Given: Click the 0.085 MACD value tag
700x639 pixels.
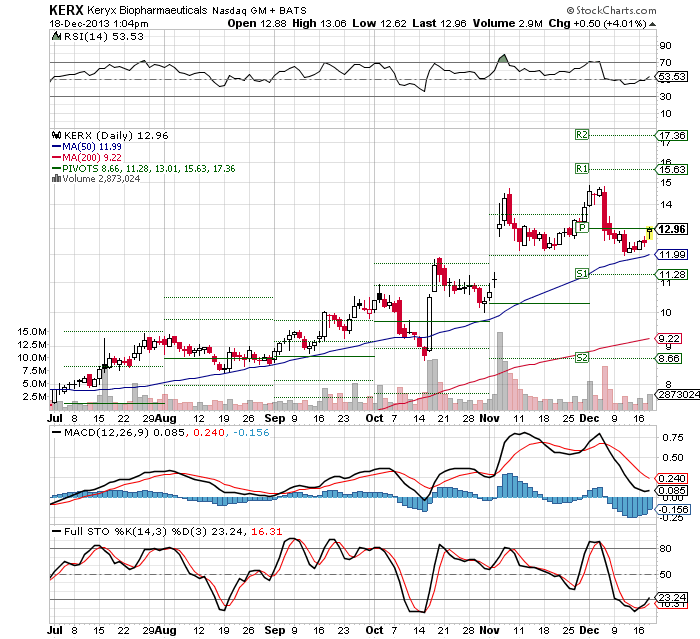Looking at the screenshot, I should (671, 491).
